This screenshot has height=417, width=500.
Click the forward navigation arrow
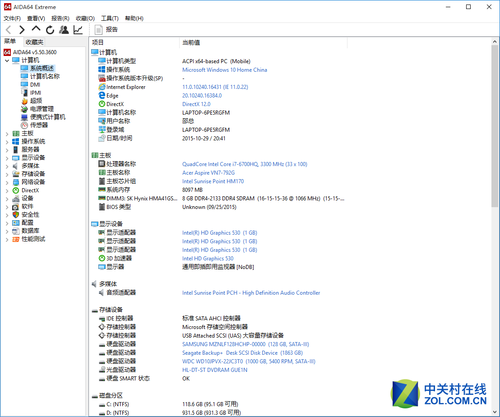coord(22,30)
